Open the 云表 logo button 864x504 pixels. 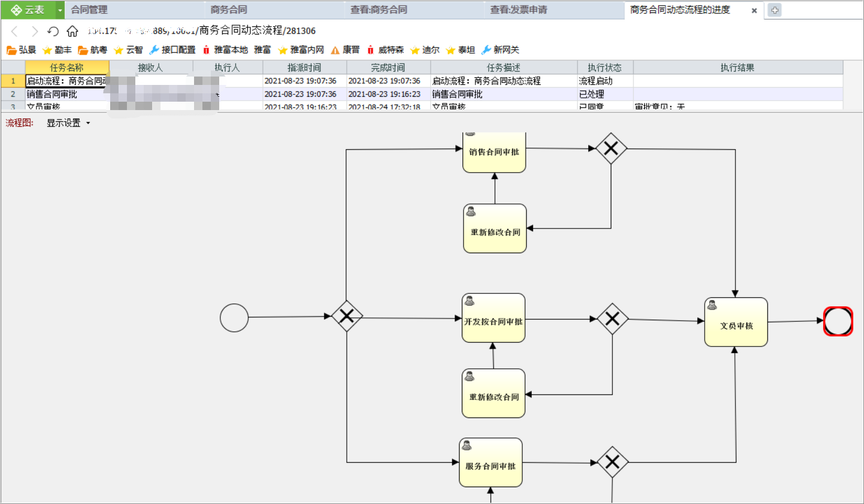click(28, 9)
